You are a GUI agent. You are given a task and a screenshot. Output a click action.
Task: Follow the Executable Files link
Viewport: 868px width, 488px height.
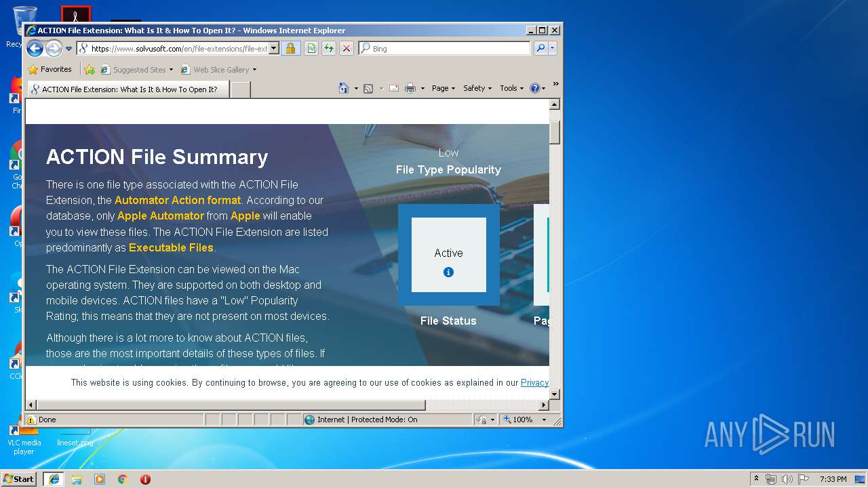(x=171, y=247)
